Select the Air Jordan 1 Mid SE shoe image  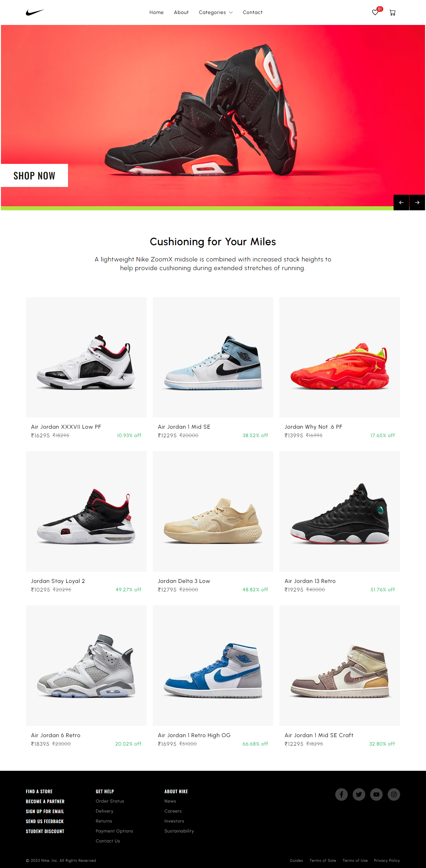point(213,357)
